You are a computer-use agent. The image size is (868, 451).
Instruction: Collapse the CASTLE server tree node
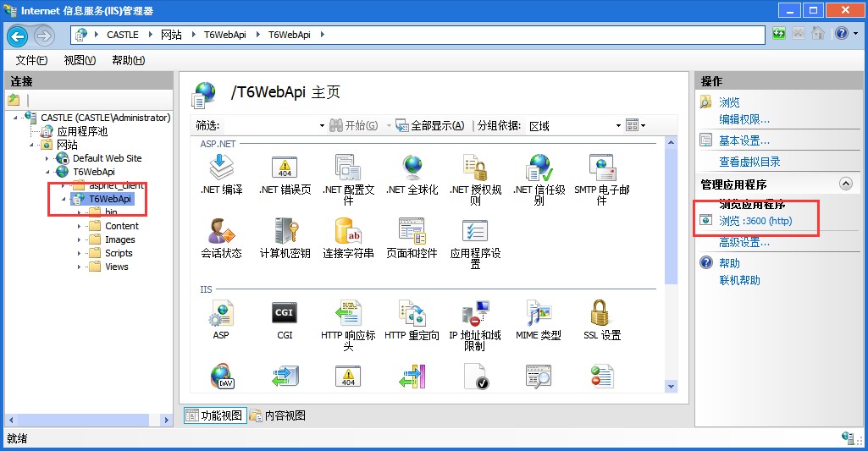[x=15, y=118]
